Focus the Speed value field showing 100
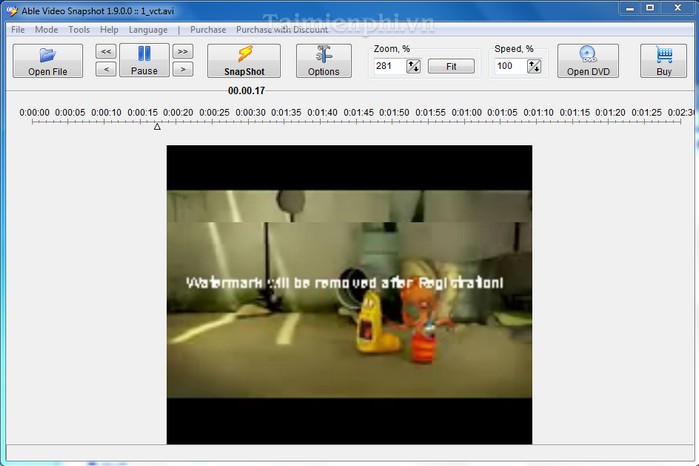Viewport: 699px width, 466px height. (x=510, y=66)
